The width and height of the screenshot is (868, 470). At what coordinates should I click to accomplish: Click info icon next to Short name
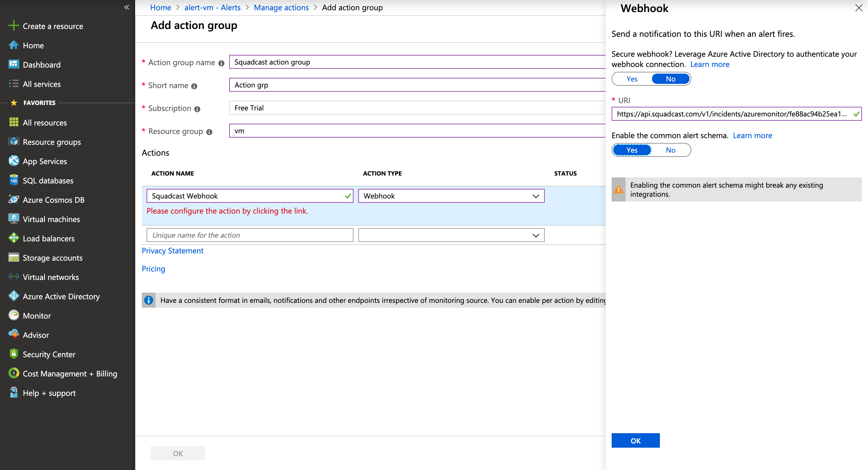coord(195,86)
